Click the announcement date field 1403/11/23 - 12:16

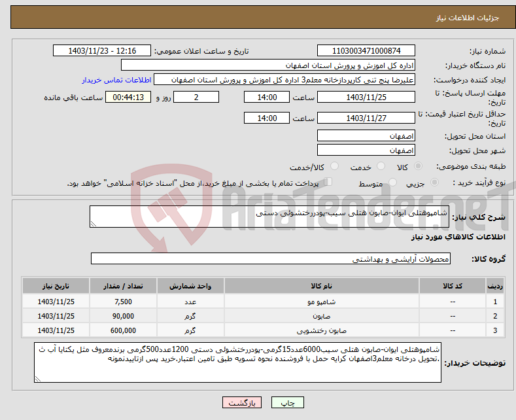click(102, 50)
